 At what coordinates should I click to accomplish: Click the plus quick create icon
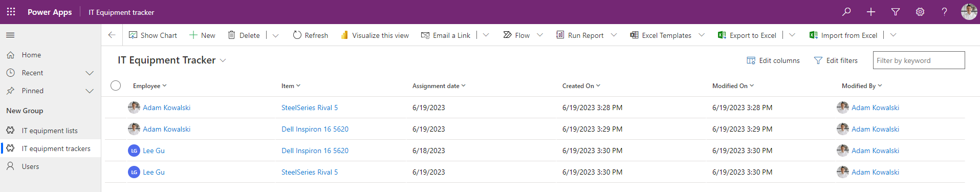click(871, 12)
